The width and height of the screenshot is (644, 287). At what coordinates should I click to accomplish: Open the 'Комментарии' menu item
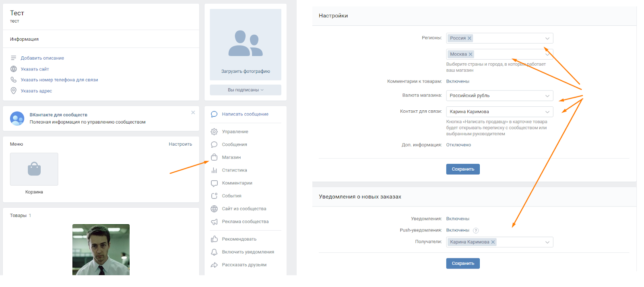(237, 183)
